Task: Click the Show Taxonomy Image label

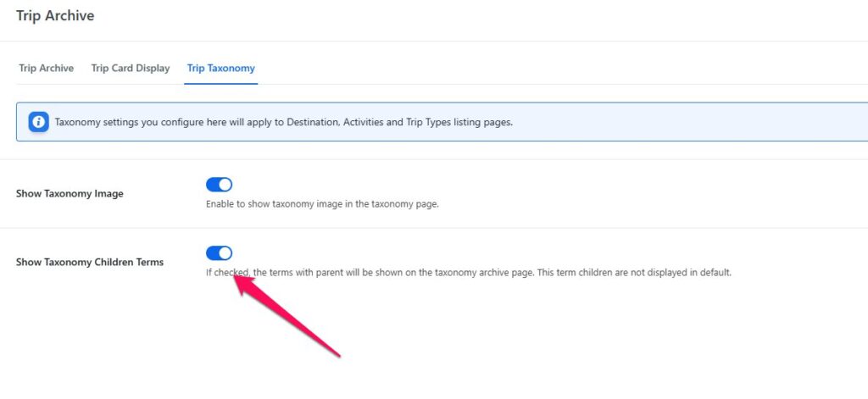Action: 70,194
